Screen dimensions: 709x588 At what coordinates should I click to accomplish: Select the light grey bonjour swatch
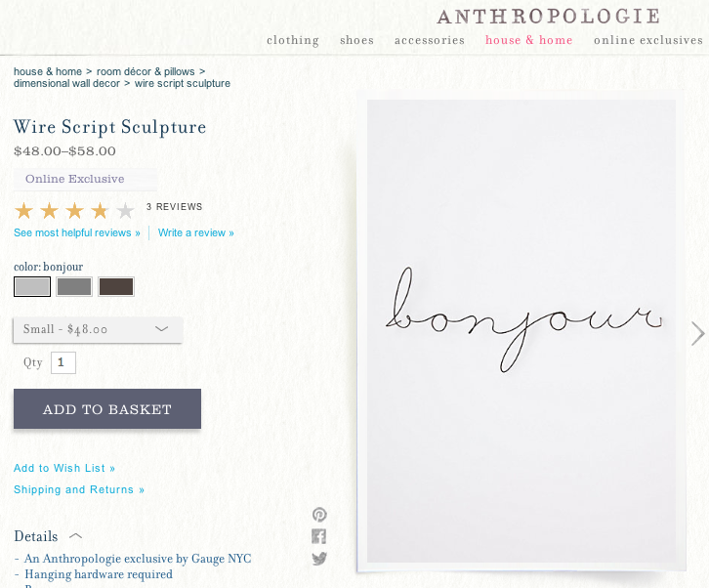coord(32,287)
